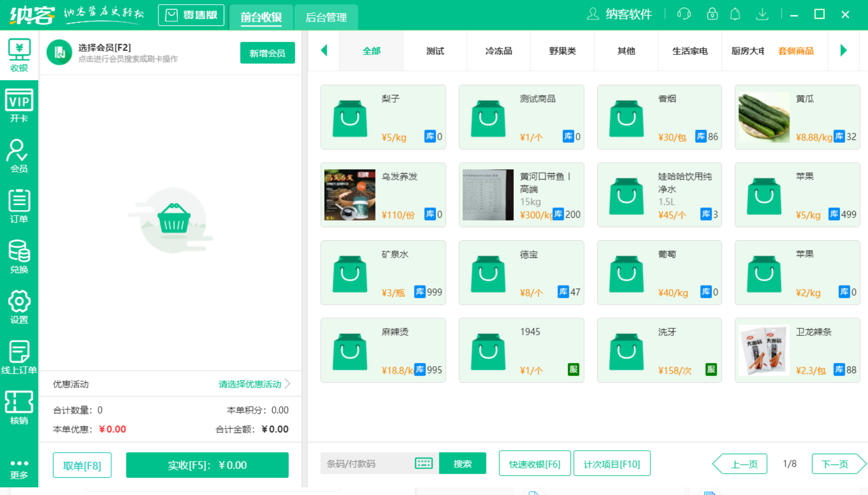Click the right arrow to show more categories

844,51
